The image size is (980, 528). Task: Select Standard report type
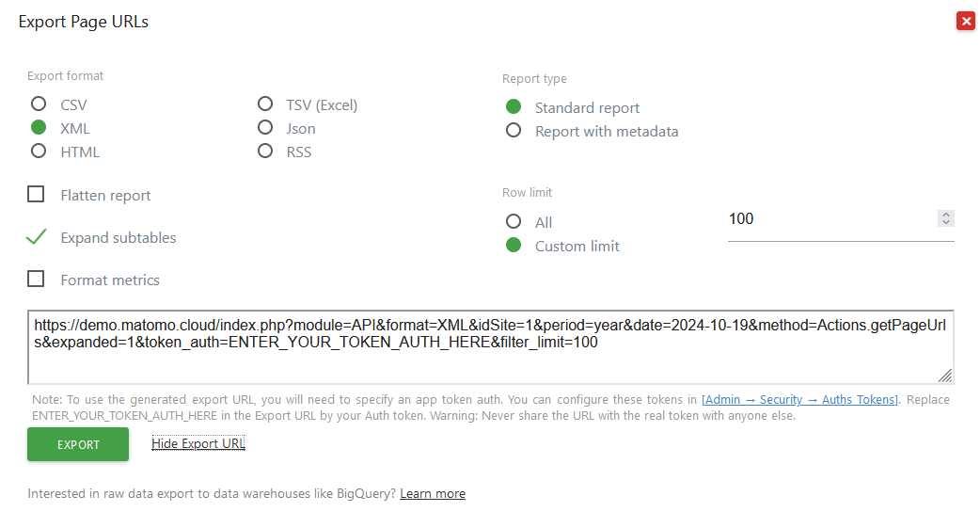tap(514, 107)
